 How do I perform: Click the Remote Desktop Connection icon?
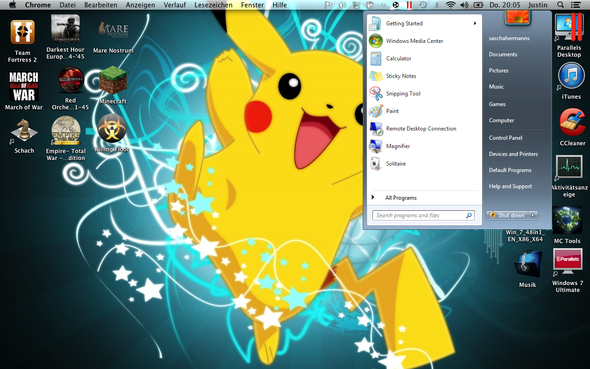tap(376, 128)
